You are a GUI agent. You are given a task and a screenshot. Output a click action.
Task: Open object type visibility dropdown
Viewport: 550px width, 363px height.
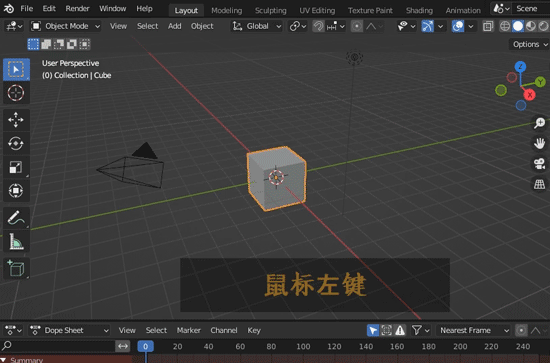pos(406,26)
